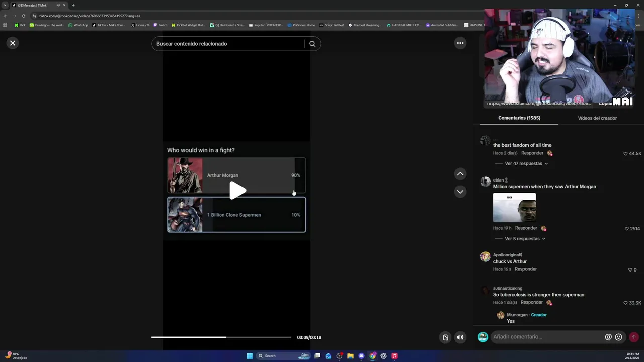The image size is (644, 362).
Task: Open OBS Studio from the taskbar
Action: click(340, 356)
